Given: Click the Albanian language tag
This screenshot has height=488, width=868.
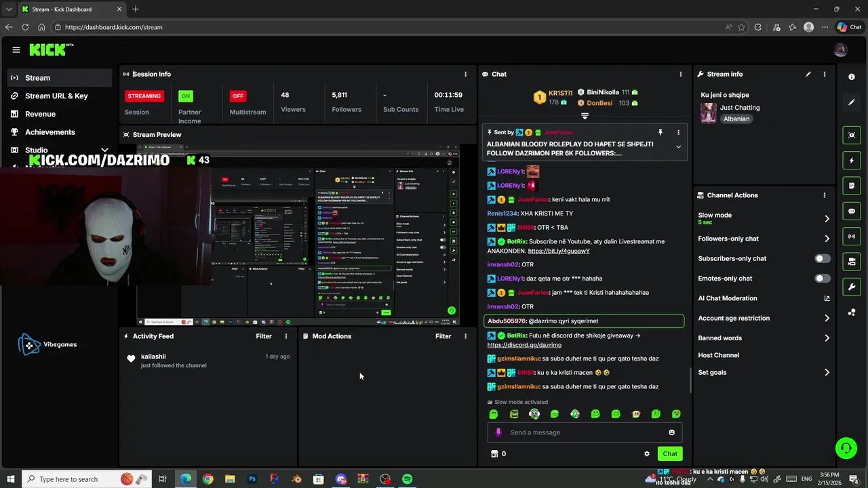Looking at the screenshot, I should (x=736, y=119).
